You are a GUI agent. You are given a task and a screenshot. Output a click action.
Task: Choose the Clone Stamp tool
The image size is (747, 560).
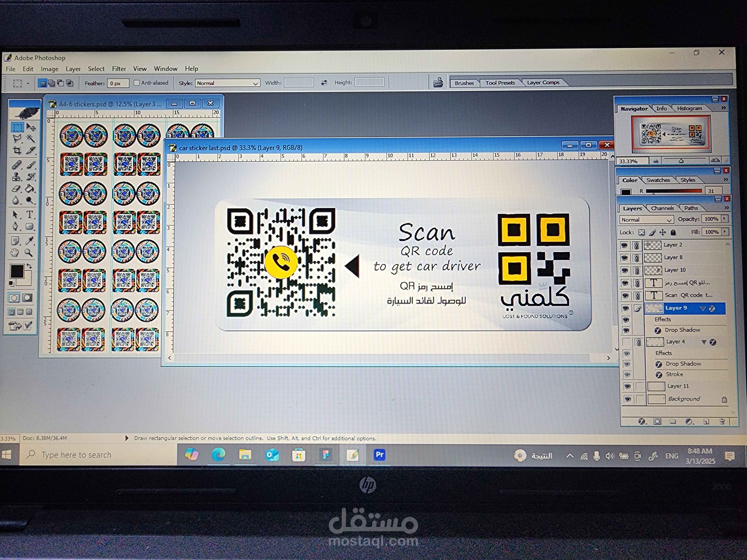tap(17, 177)
